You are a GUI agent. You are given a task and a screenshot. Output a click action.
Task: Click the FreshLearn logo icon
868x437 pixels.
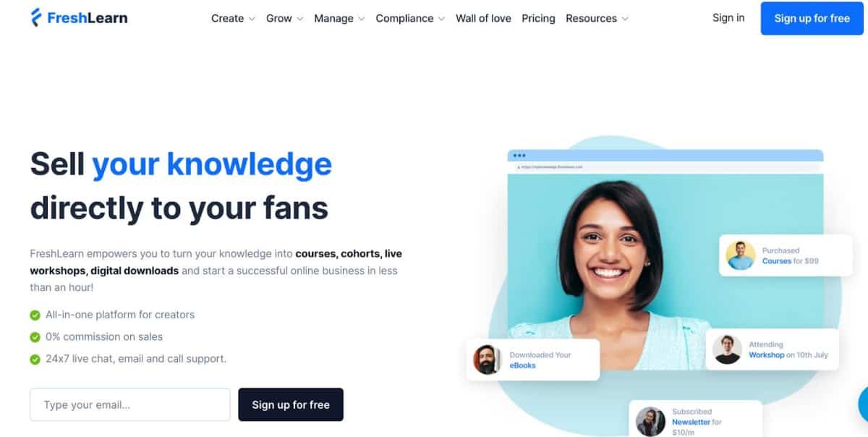[36, 17]
